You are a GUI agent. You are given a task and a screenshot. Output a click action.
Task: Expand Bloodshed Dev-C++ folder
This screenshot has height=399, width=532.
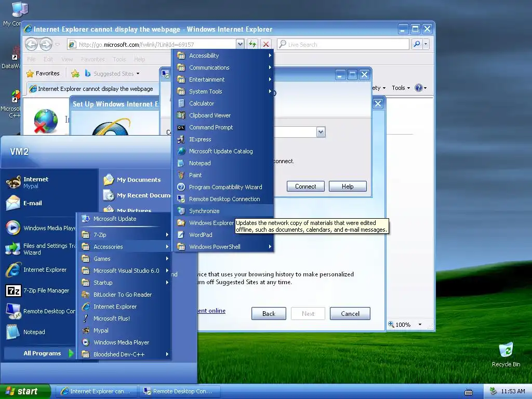click(x=124, y=354)
